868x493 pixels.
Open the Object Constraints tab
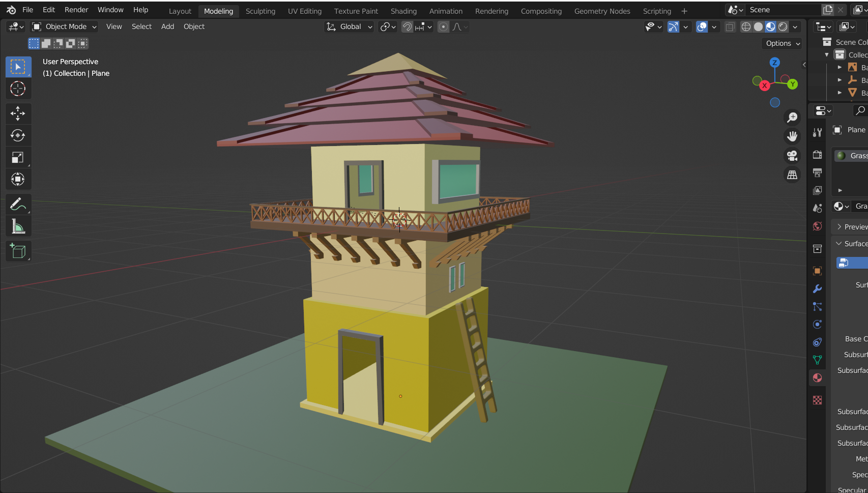(818, 342)
